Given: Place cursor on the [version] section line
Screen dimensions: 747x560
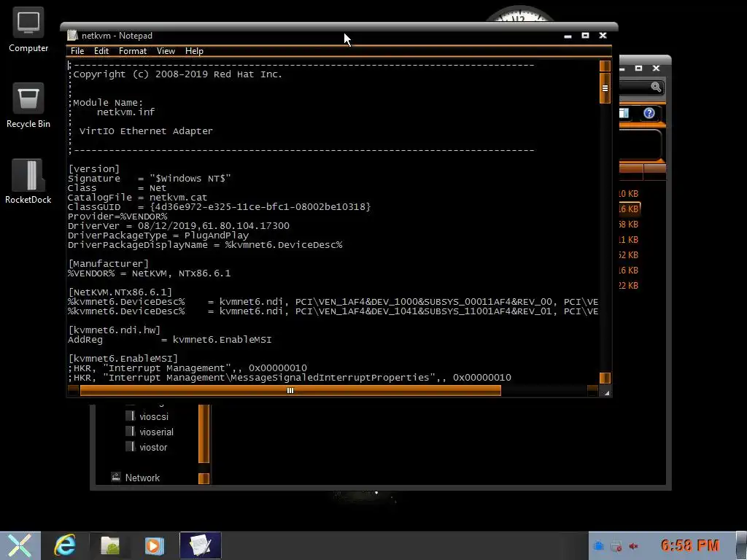Looking at the screenshot, I should 94,169.
